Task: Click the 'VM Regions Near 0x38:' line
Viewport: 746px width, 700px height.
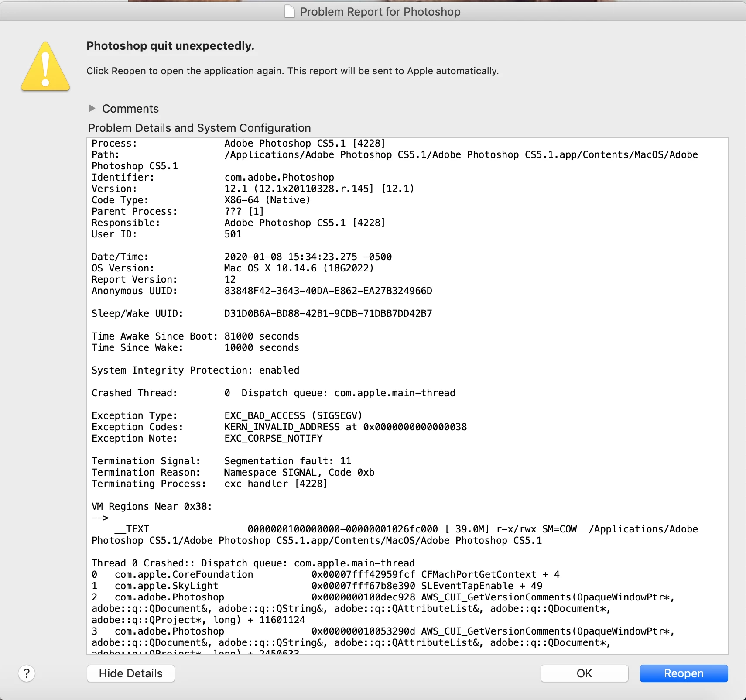Action: 152,507
